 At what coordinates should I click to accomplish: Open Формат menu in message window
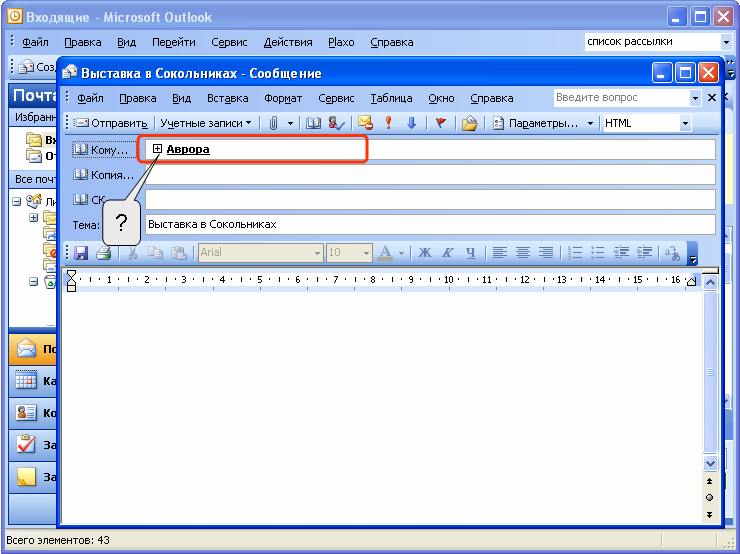click(283, 98)
